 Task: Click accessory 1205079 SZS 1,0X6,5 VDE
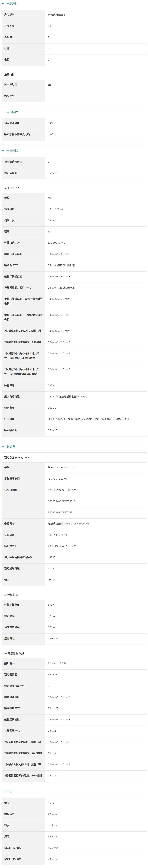coord(64,490)
